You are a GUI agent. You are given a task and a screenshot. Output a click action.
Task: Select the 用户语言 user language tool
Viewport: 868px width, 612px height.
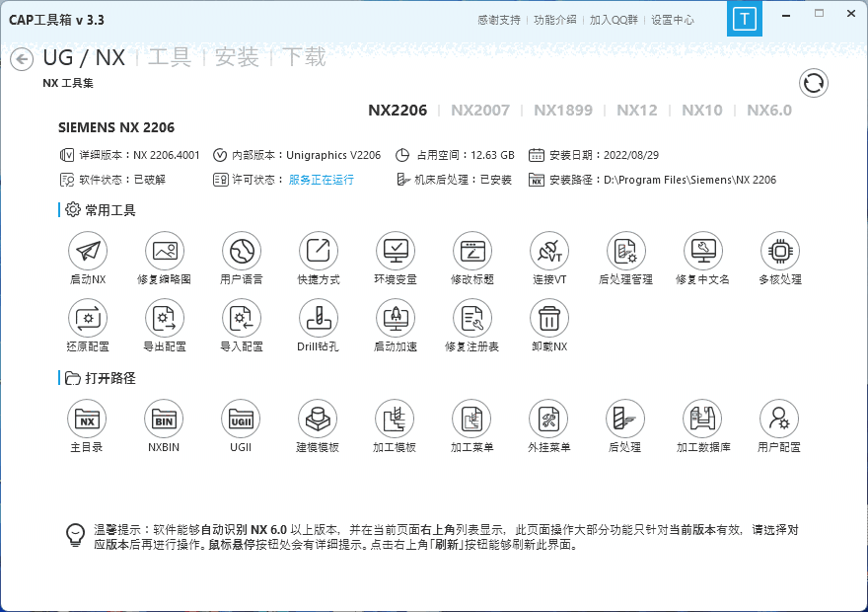click(241, 251)
